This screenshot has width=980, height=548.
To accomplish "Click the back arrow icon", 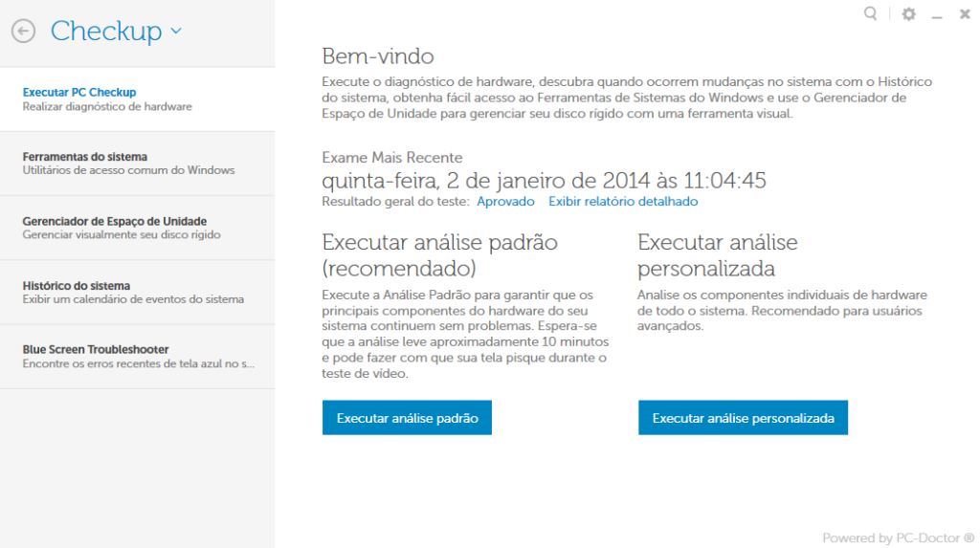I will (x=23, y=31).
